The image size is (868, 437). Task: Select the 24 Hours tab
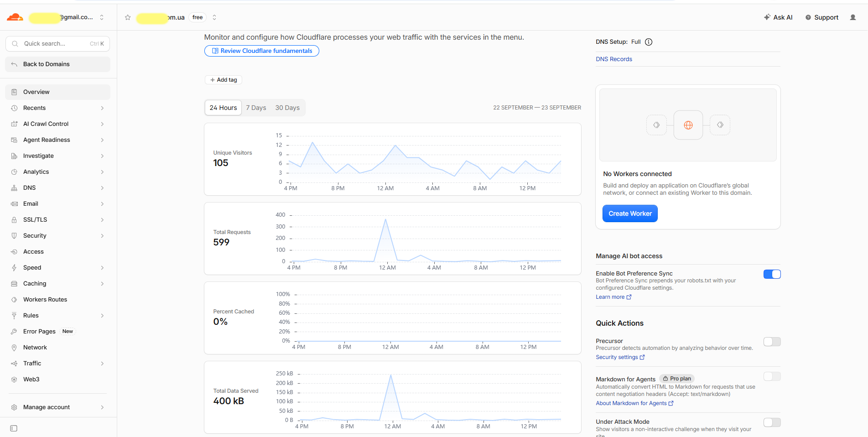click(223, 108)
